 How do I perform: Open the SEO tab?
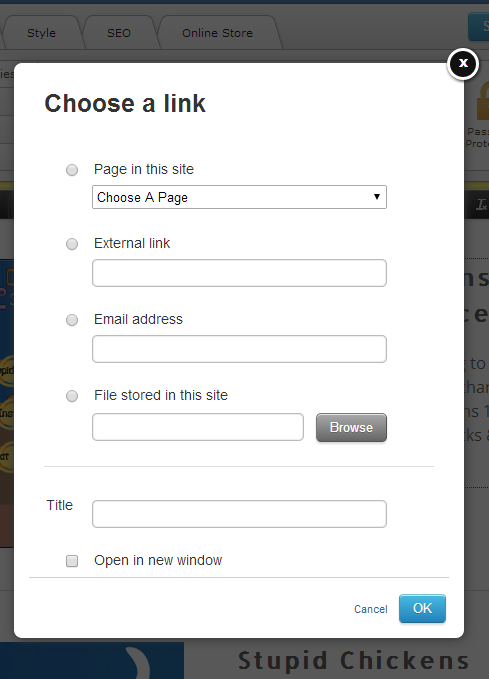click(119, 33)
